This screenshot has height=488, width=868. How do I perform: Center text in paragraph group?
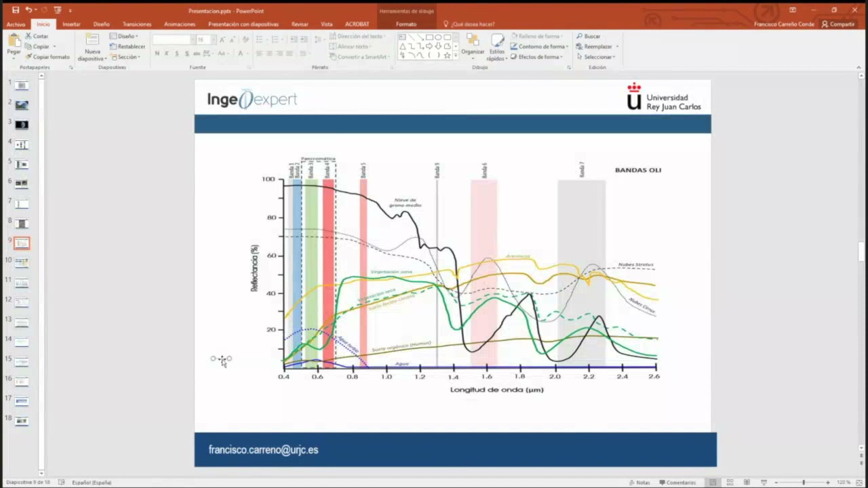tap(269, 54)
